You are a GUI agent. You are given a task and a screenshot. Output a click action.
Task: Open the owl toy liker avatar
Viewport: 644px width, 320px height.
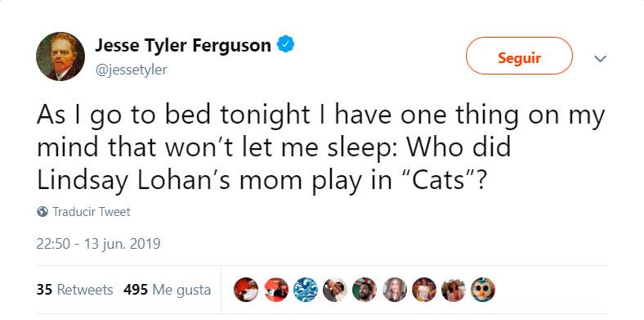click(x=483, y=290)
